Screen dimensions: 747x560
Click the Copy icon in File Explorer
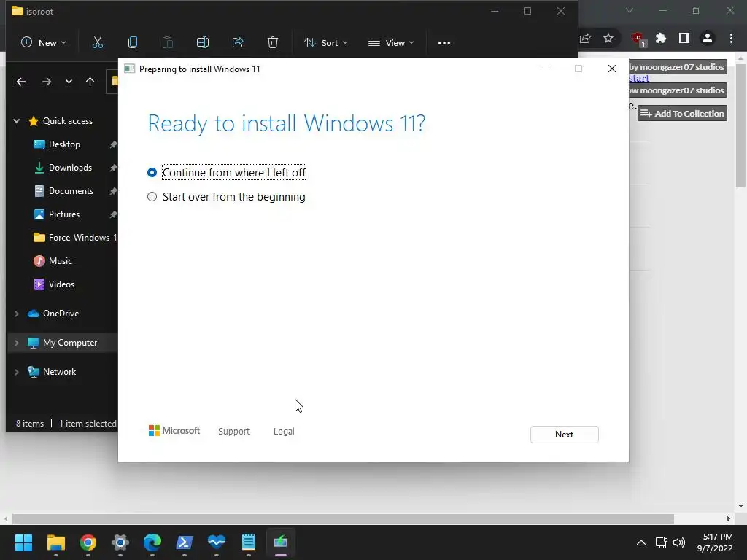133,42
